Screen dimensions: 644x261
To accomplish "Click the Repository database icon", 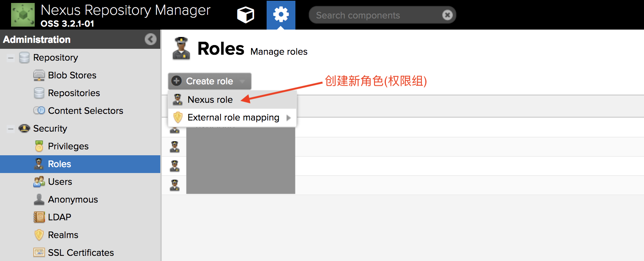I will (24, 58).
